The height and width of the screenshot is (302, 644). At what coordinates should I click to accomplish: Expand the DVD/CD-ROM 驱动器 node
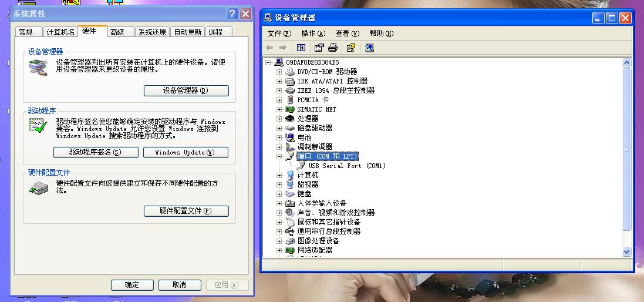pos(279,72)
